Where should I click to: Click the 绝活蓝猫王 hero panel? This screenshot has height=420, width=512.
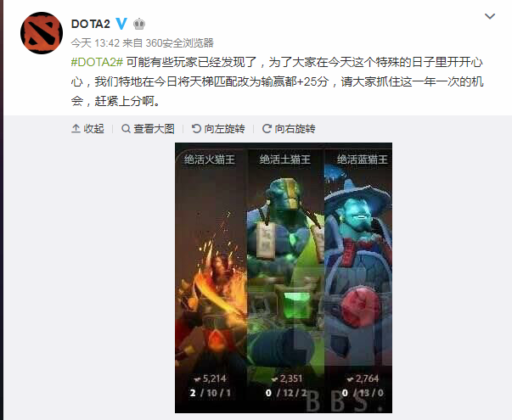pyautogui.click(x=358, y=277)
